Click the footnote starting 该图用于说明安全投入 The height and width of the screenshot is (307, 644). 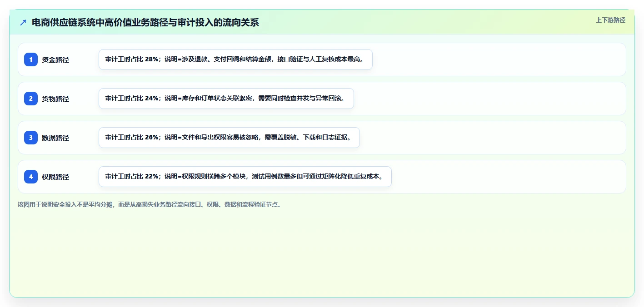[150, 204]
